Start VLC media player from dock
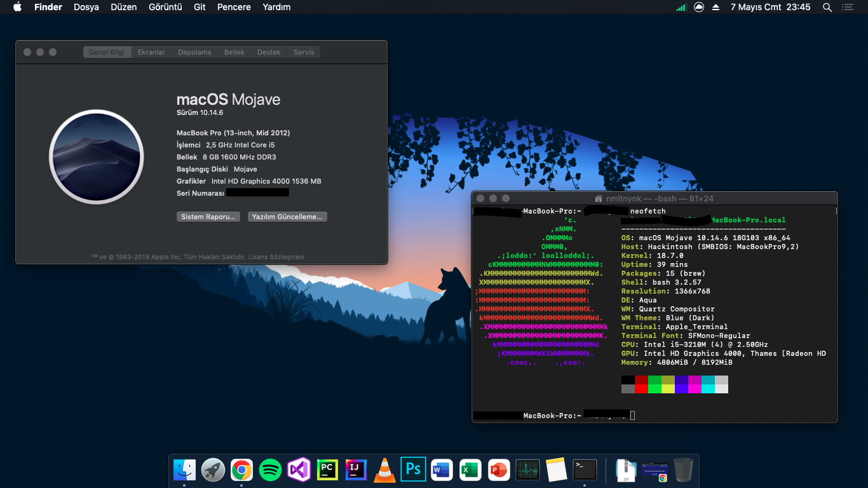Image resolution: width=868 pixels, height=488 pixels. 384,470
